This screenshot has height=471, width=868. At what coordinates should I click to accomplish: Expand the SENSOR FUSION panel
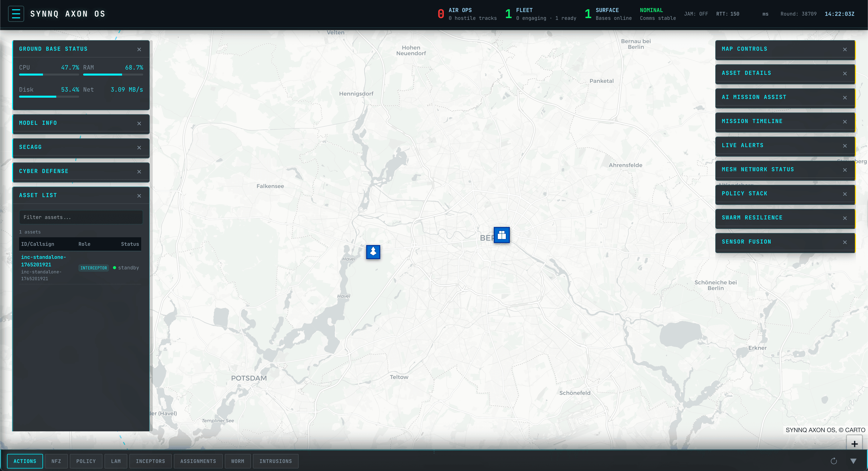click(747, 242)
